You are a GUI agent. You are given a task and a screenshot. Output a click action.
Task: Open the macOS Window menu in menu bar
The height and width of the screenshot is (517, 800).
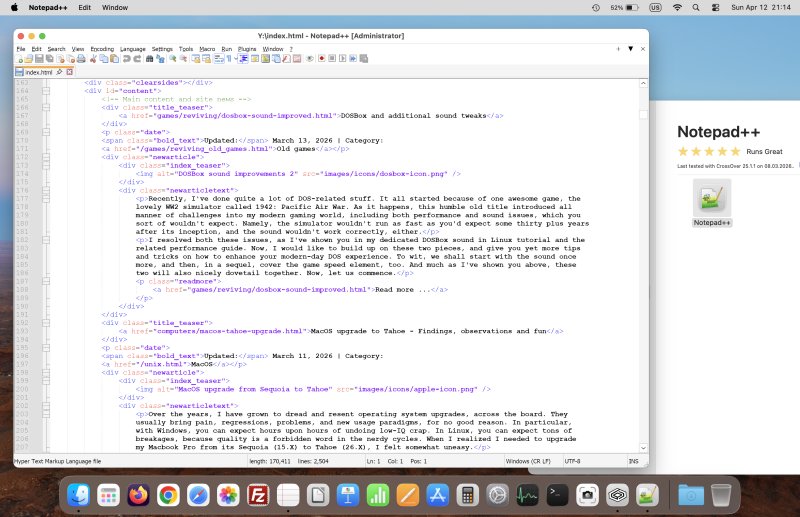(x=115, y=8)
